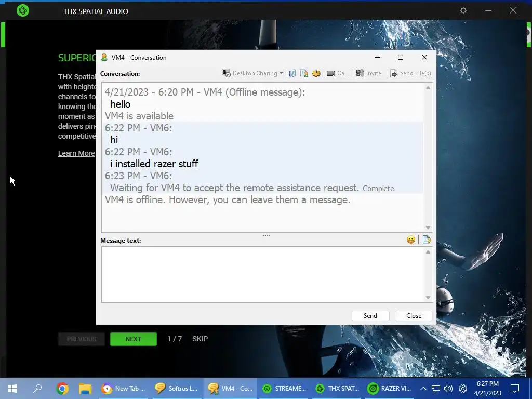Show hidden tray icons chevron
This screenshot has height=399, width=532.
click(423, 389)
